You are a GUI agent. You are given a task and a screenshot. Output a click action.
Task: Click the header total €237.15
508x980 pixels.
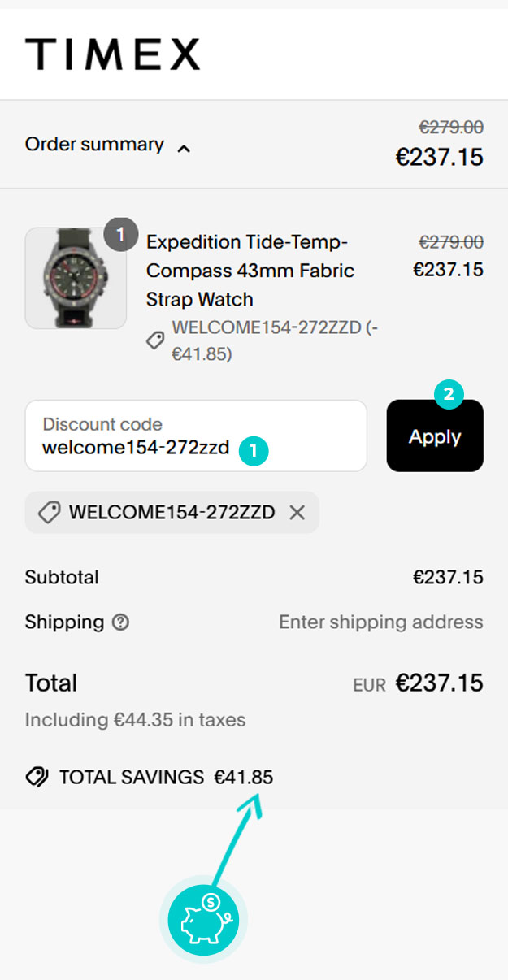440,157
